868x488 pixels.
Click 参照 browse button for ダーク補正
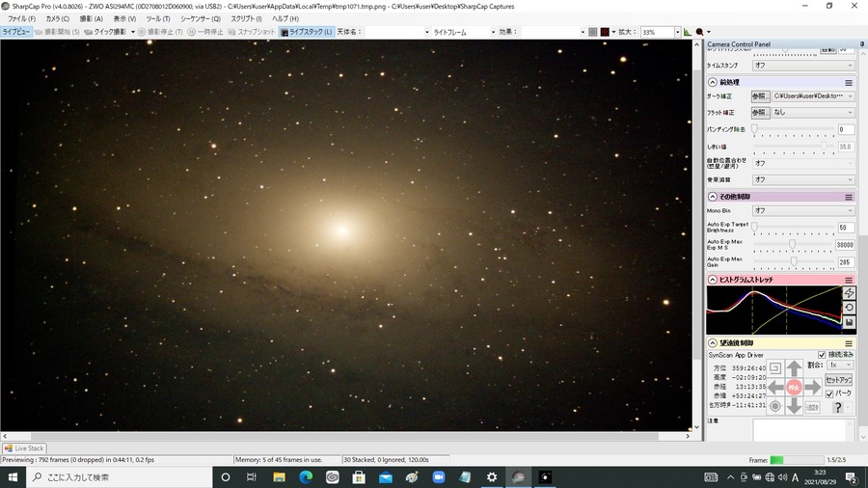(761, 96)
